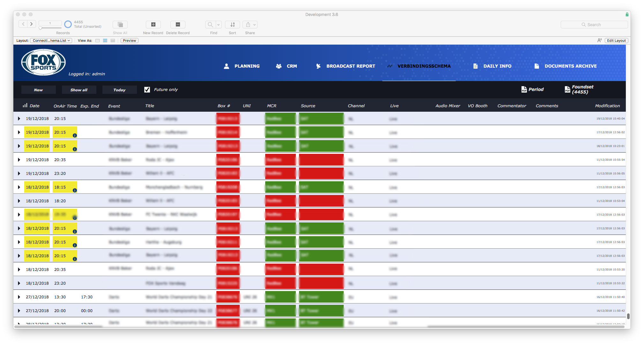Switch to Table view icon
The height and width of the screenshot is (345, 644).
point(113,41)
